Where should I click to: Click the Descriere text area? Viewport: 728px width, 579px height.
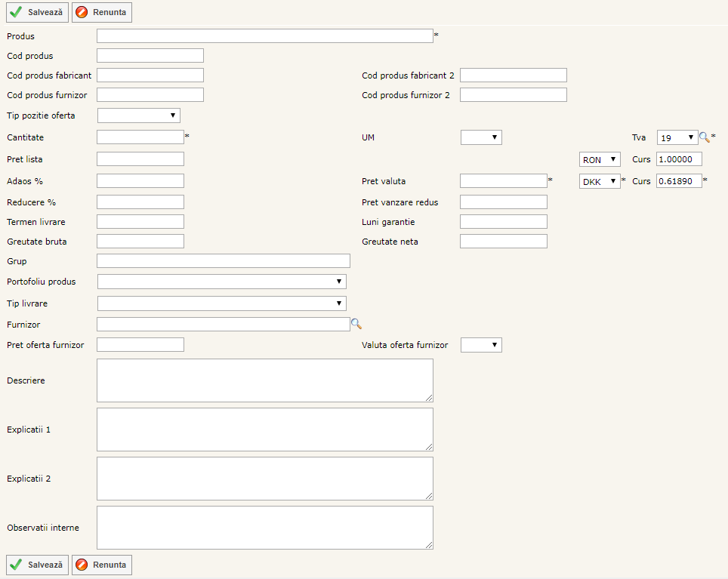pyautogui.click(x=264, y=380)
